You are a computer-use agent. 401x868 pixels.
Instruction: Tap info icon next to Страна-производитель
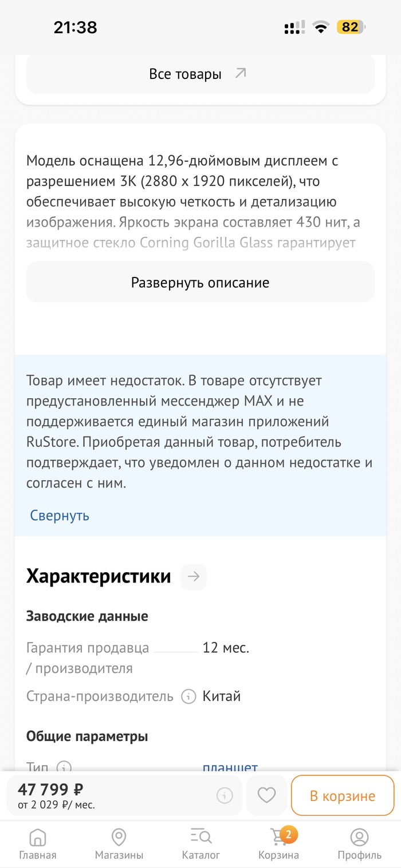[x=187, y=696]
